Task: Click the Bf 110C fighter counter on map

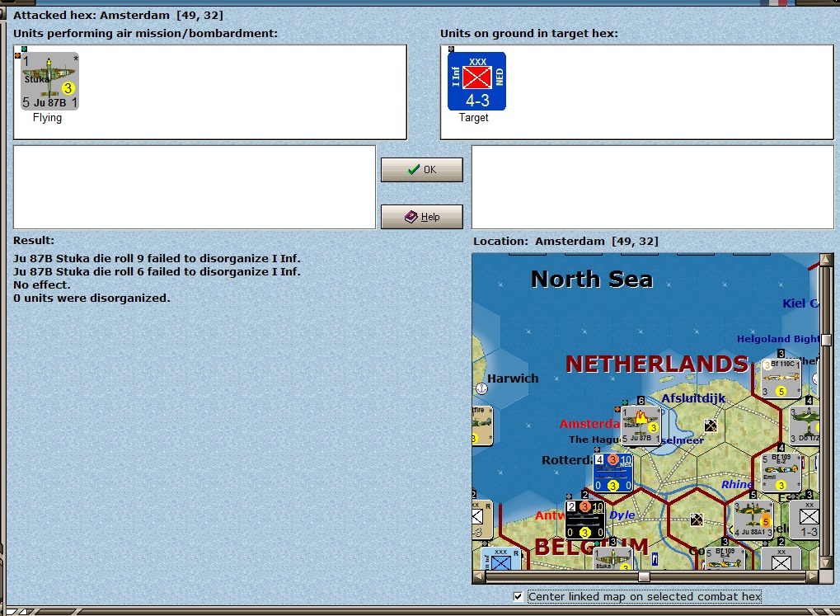Action: pos(781,379)
